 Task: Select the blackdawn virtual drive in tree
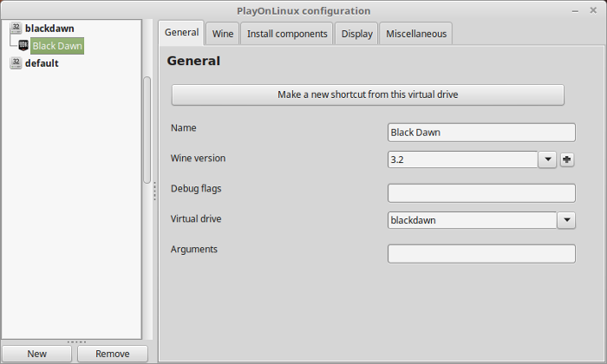[x=49, y=29]
